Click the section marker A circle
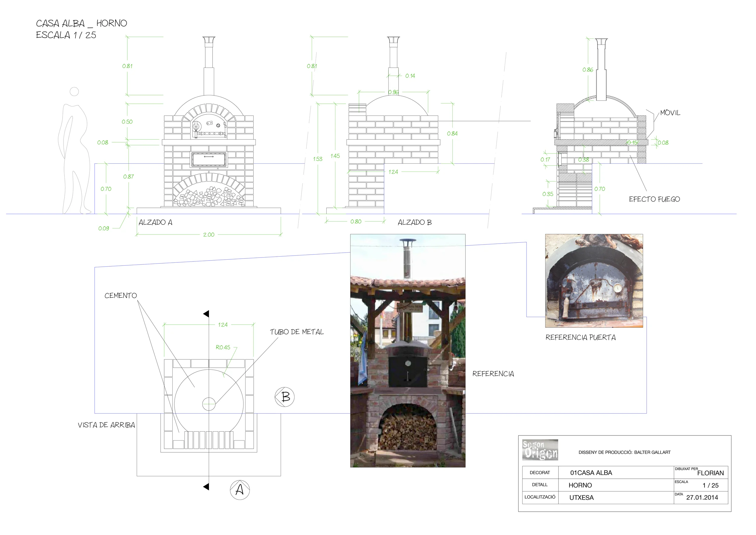756x535 pixels. [240, 490]
